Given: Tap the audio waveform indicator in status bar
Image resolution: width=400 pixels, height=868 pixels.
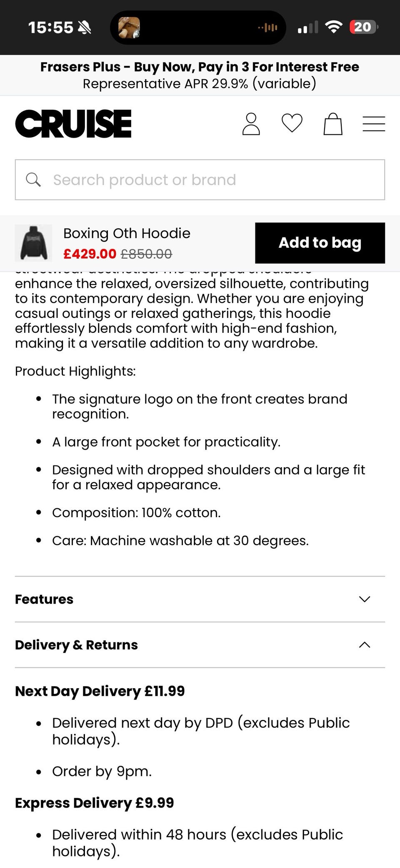Looking at the screenshot, I should coord(268,28).
